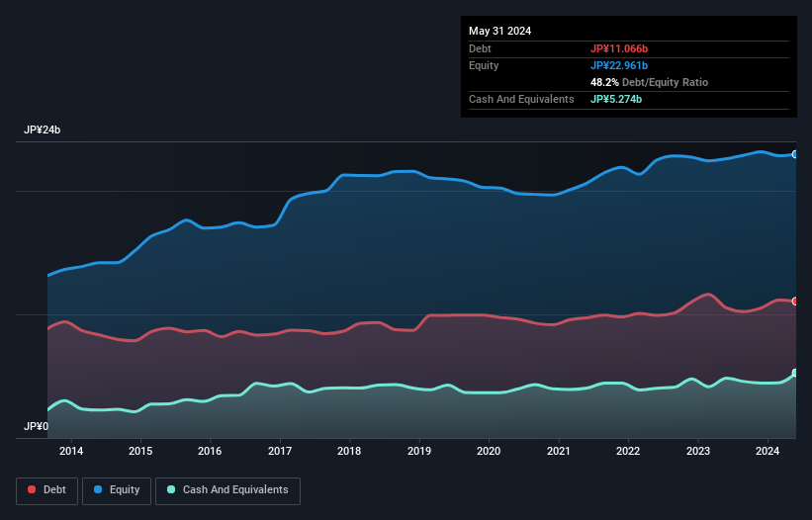
Task: Select the 2018 label on the x-axis
Action: click(349, 451)
